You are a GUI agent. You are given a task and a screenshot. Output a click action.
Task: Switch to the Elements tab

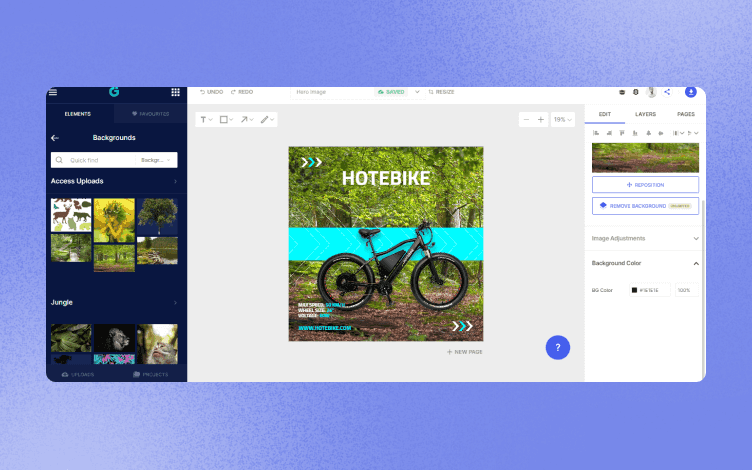78,114
